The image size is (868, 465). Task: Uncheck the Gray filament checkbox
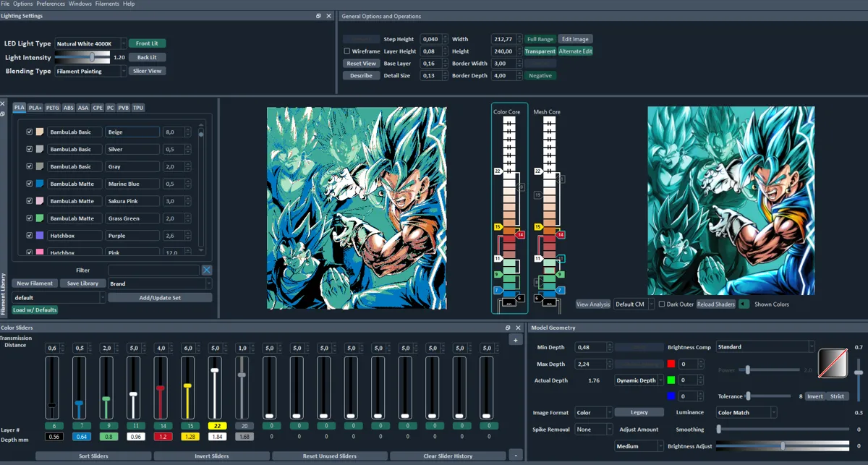coord(30,166)
